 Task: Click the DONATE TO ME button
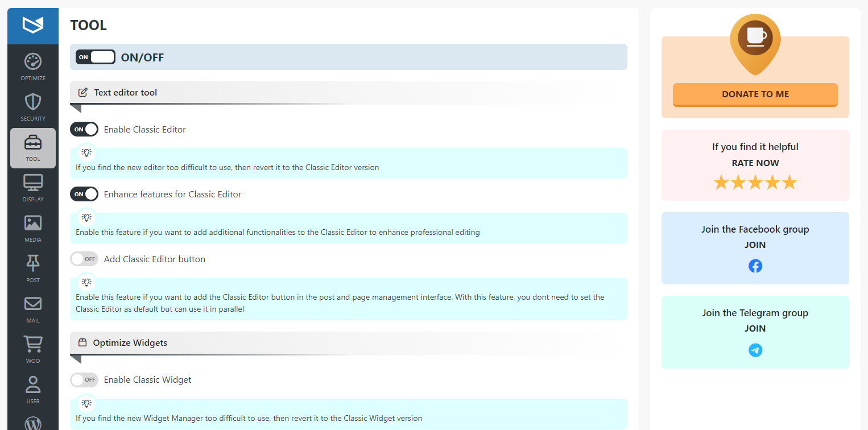tap(755, 94)
